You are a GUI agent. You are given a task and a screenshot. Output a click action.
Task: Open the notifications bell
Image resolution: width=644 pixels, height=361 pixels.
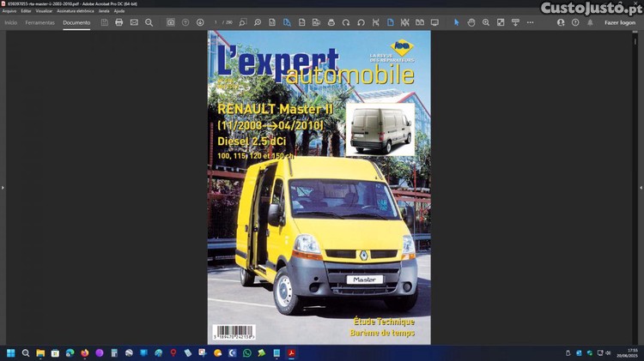(590, 22)
